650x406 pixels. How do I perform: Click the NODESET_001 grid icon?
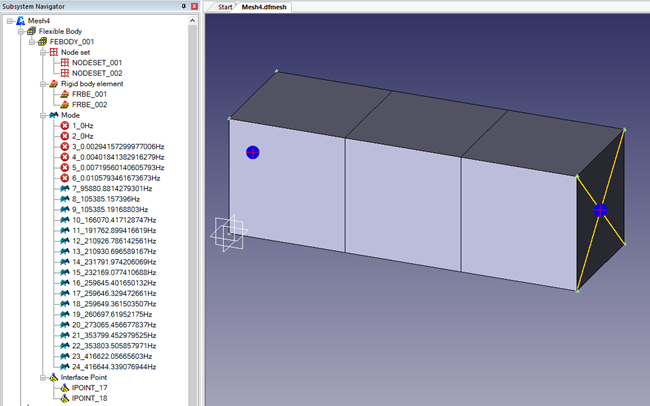pyautogui.click(x=64, y=62)
